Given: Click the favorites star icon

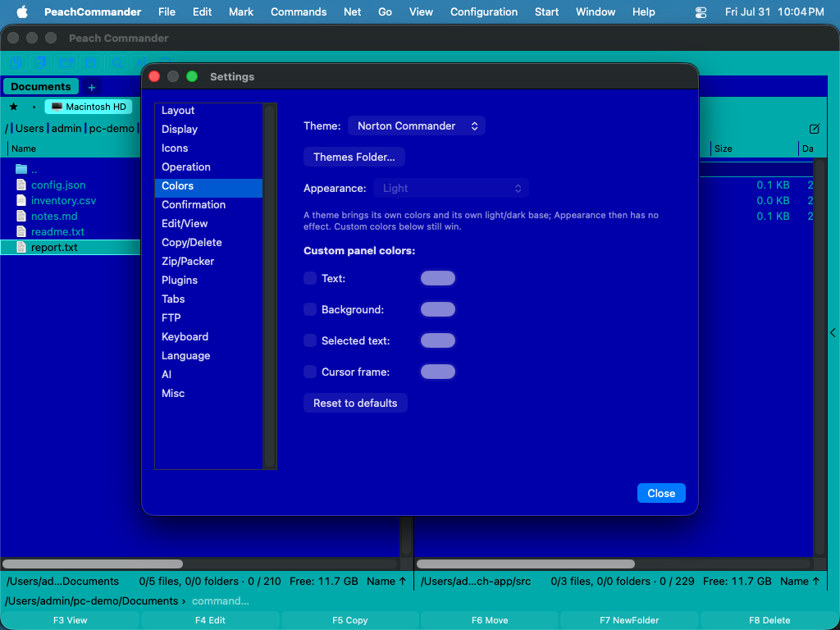Looking at the screenshot, I should pyautogui.click(x=14, y=107).
